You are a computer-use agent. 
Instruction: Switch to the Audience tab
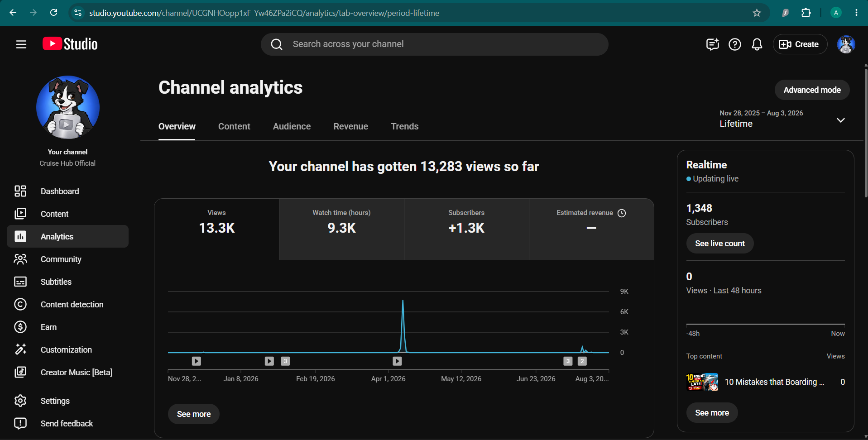(292, 126)
